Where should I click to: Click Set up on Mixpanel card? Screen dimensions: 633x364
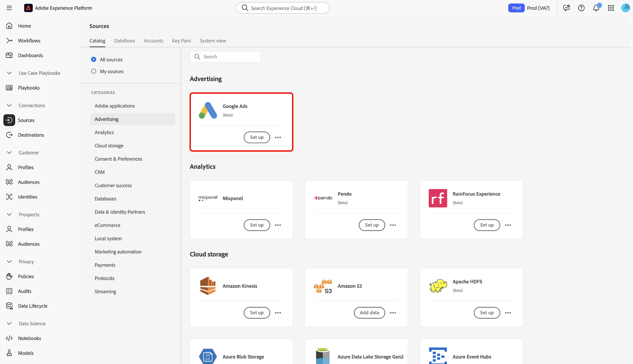tap(257, 225)
